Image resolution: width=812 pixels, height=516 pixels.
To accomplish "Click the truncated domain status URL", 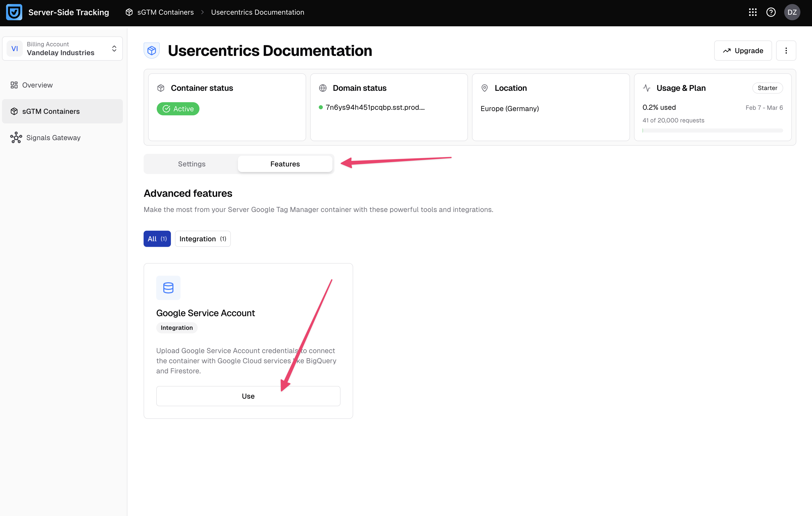I will [x=375, y=107].
